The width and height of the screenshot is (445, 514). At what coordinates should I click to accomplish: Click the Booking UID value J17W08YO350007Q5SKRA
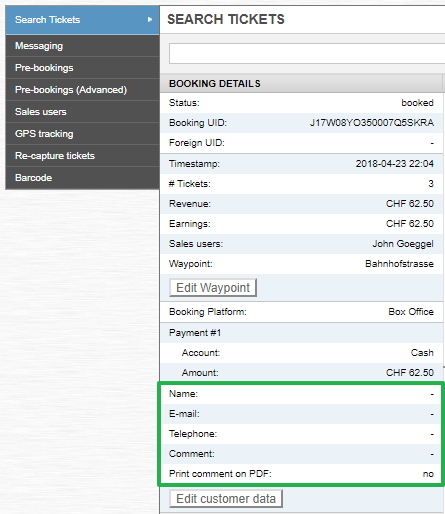click(372, 123)
